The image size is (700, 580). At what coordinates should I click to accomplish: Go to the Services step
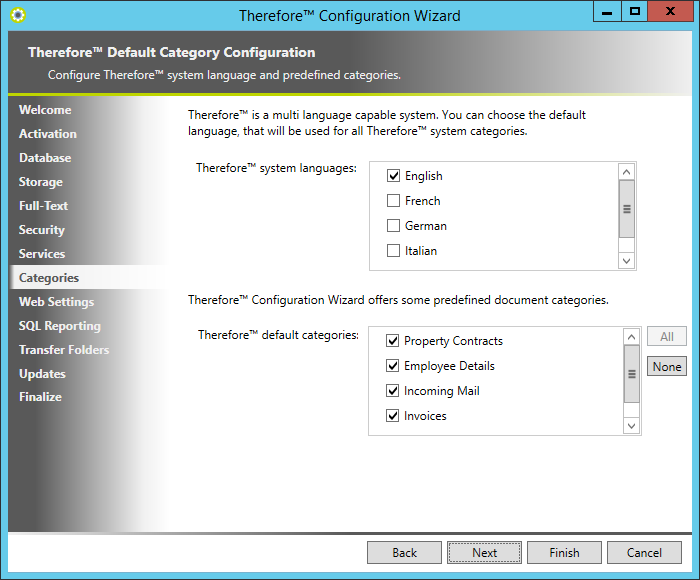[x=42, y=254]
